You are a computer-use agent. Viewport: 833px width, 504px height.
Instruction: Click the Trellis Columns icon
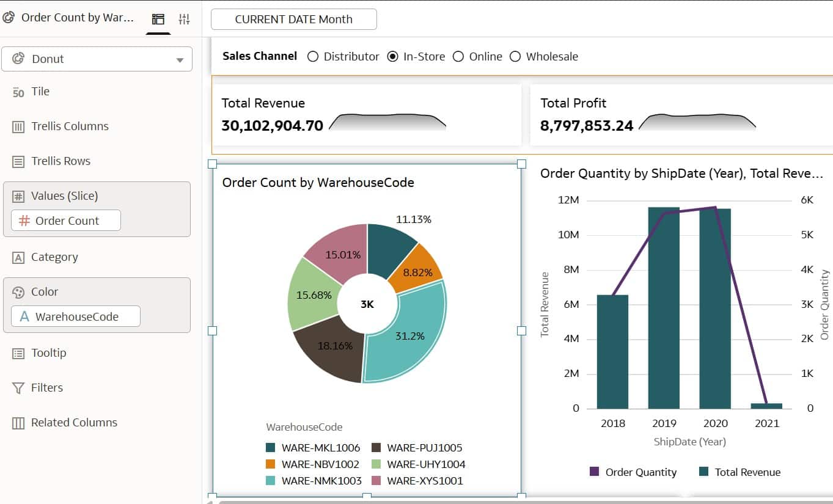pos(18,126)
